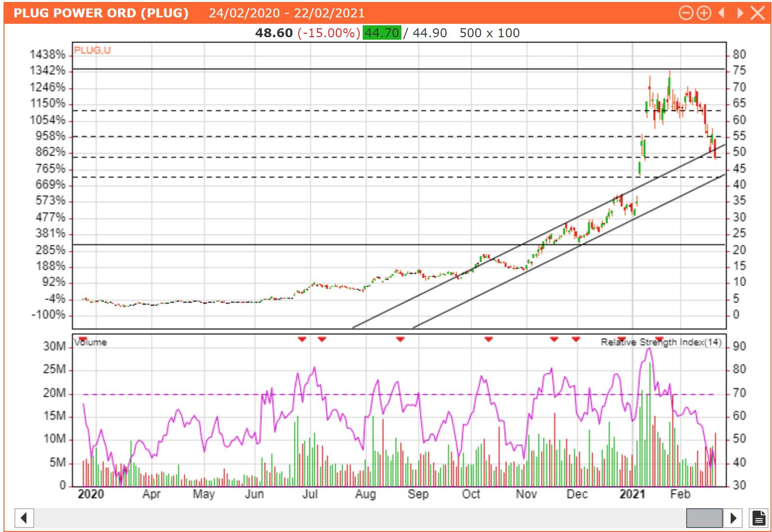Viewport: 772px width, 532px height.
Task: Click the 30M label on the volume axis
Action: pos(54,346)
